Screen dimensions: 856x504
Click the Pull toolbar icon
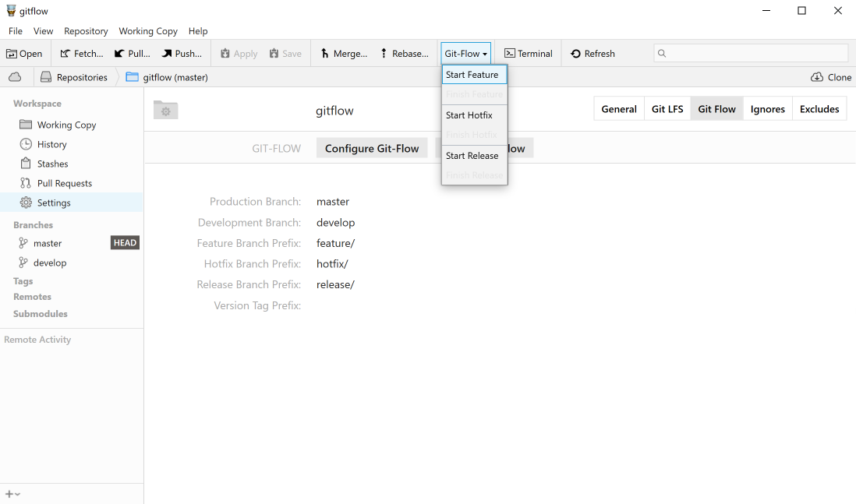132,54
